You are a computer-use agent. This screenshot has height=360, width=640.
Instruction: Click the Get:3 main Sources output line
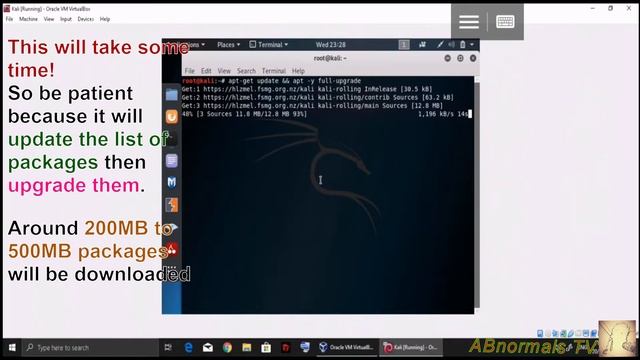tap(312, 105)
